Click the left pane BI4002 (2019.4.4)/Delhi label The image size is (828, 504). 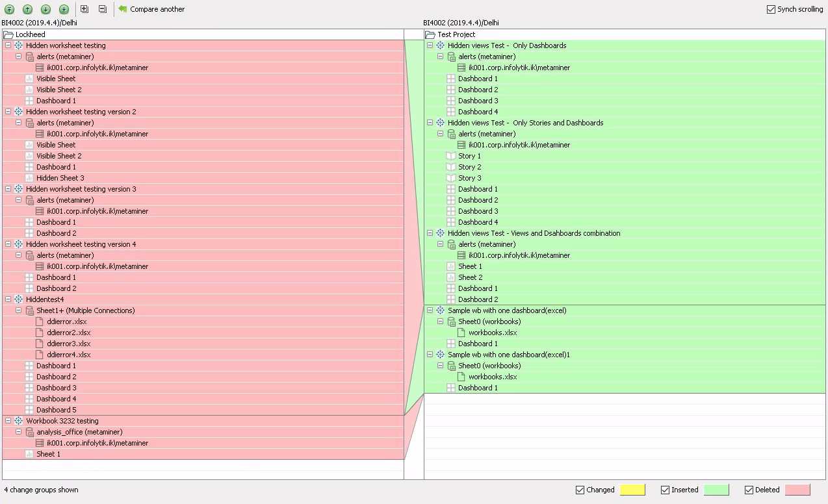tap(39, 23)
